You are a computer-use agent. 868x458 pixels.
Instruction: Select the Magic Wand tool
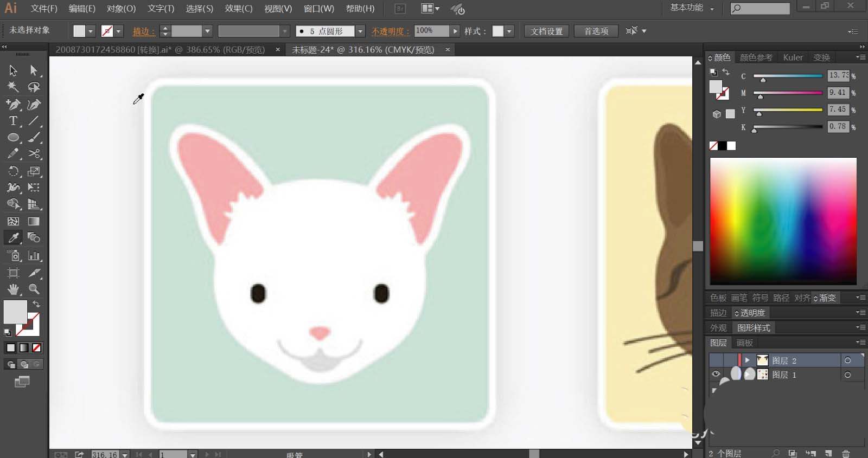pos(13,87)
